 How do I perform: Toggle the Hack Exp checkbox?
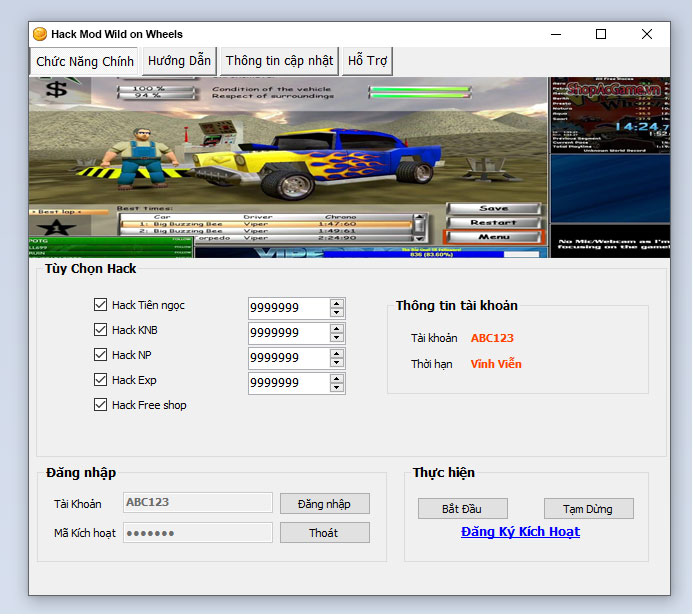100,380
